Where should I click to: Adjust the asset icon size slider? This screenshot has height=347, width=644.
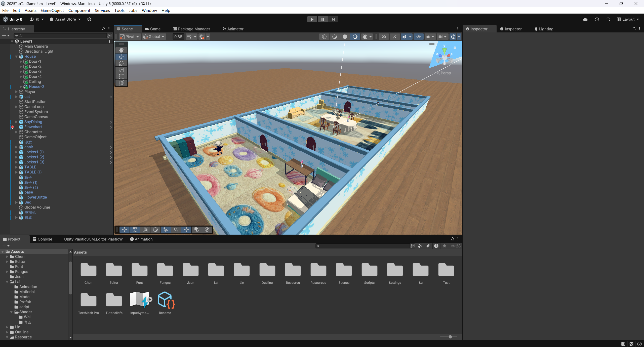pyautogui.click(x=450, y=337)
